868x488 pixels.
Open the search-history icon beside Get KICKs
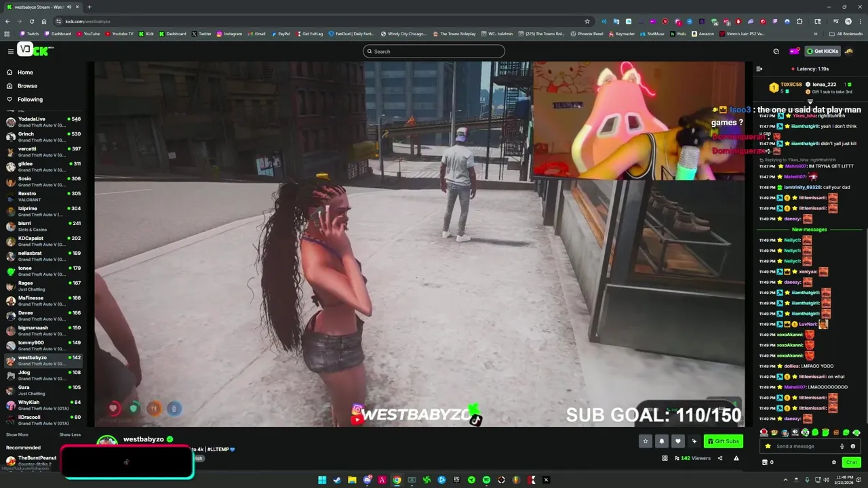coord(776,51)
